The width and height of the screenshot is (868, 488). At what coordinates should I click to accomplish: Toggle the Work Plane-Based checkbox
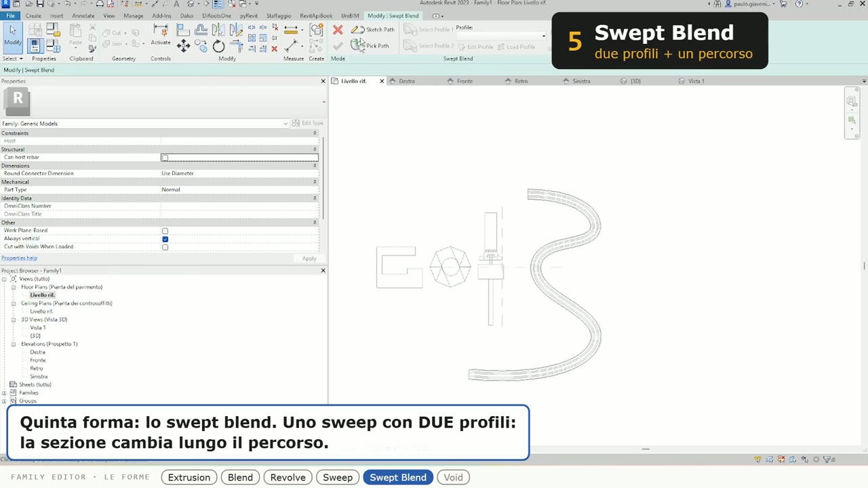point(165,231)
